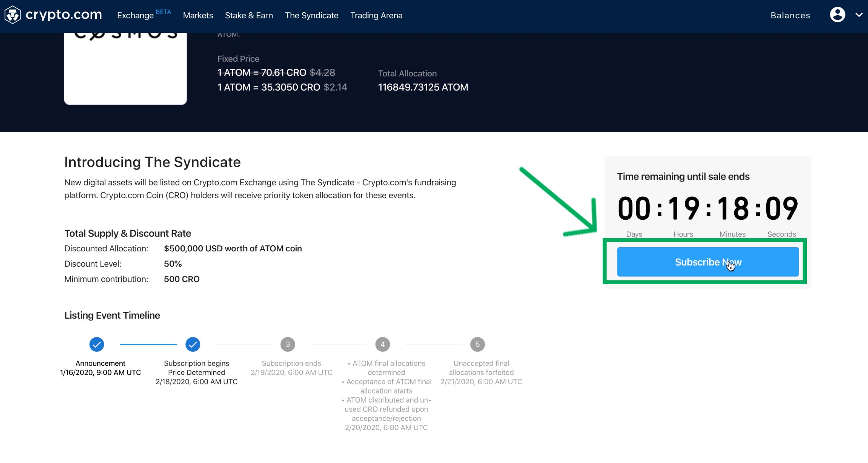This screenshot has height=463, width=868.
Task: Select the '500 CRO' minimum contribution value
Action: tap(182, 279)
